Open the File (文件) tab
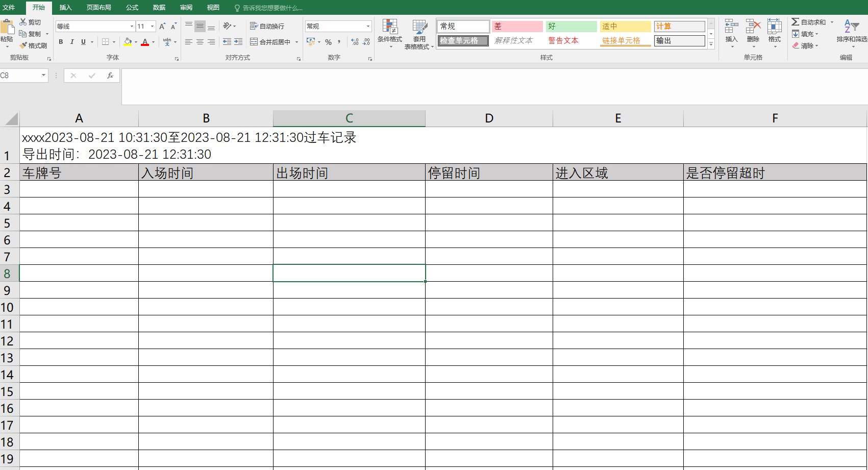The width and height of the screenshot is (868, 470). [x=9, y=8]
